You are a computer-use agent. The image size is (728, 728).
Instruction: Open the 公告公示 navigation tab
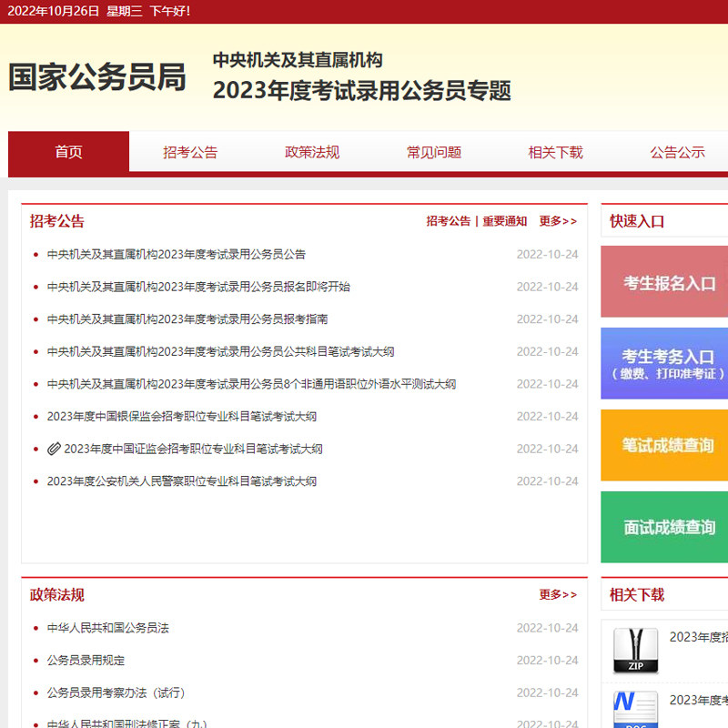[677, 152]
